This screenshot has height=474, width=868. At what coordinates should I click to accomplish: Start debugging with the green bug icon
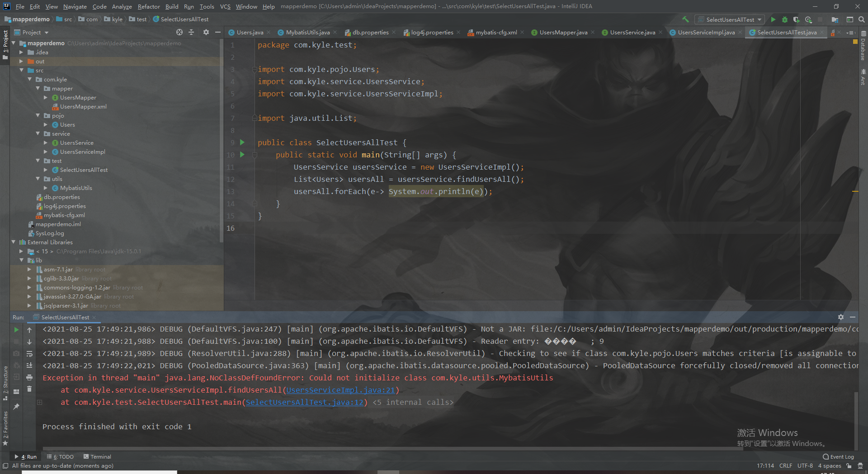pos(785,19)
